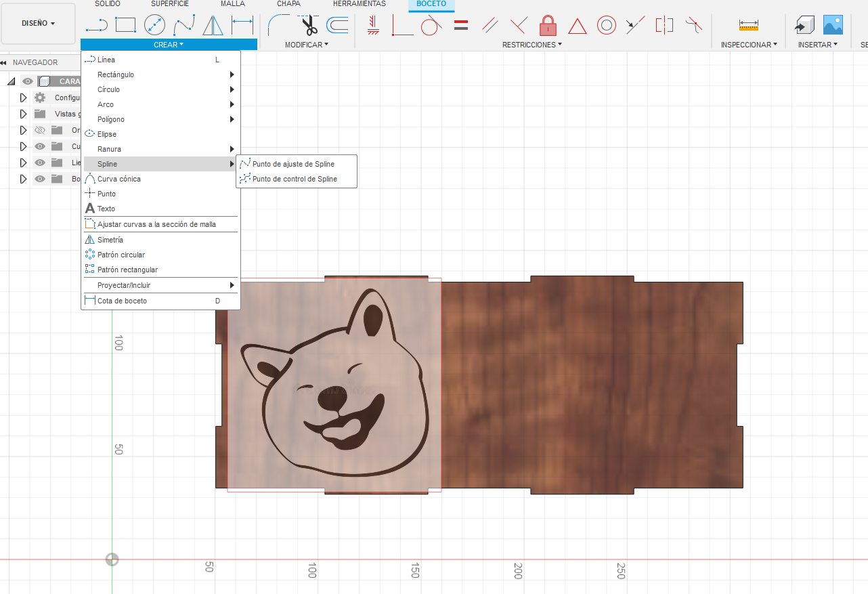Switch to the HERRAMIENTAS tab
This screenshot has height=594, width=868.
[359, 4]
